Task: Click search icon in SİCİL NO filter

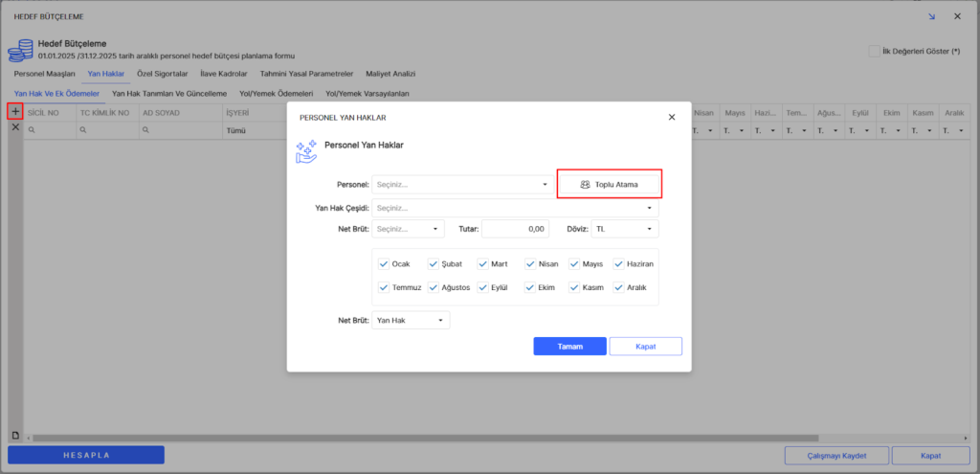Action: pyautogui.click(x=32, y=131)
